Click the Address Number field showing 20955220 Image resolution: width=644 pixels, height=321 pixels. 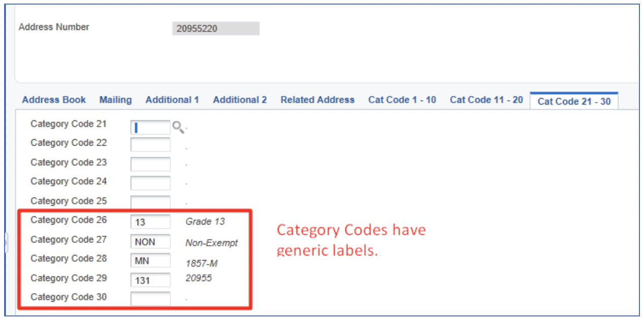216,28
